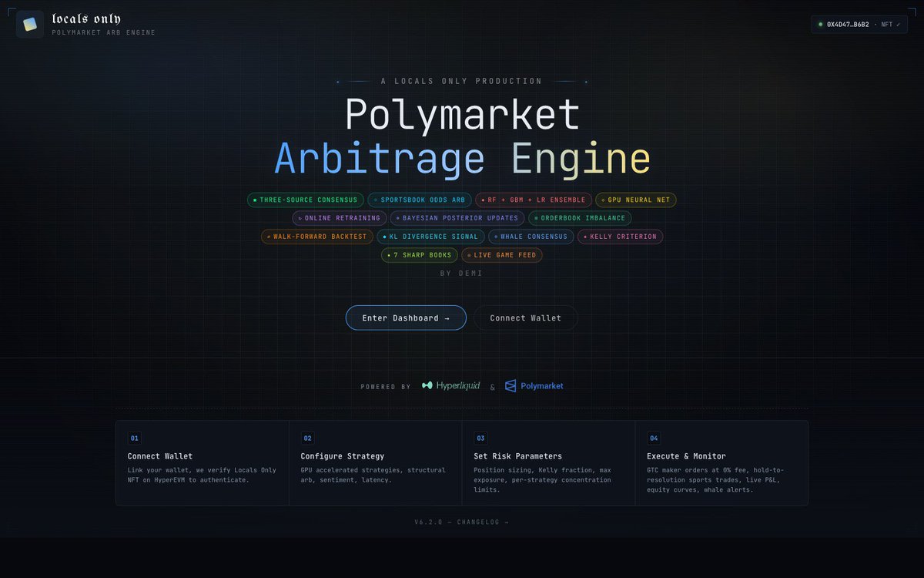Click the Set Risk Parameters card title
The width and height of the screenshot is (924, 578).
coord(518,456)
